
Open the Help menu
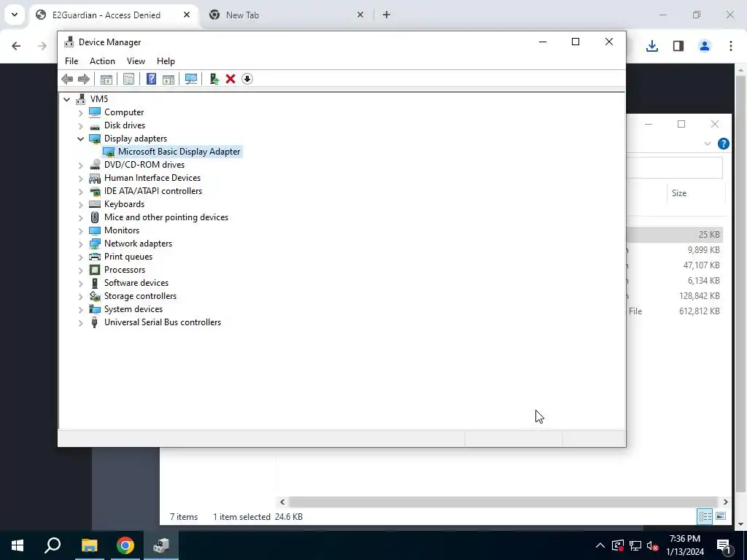(x=166, y=61)
